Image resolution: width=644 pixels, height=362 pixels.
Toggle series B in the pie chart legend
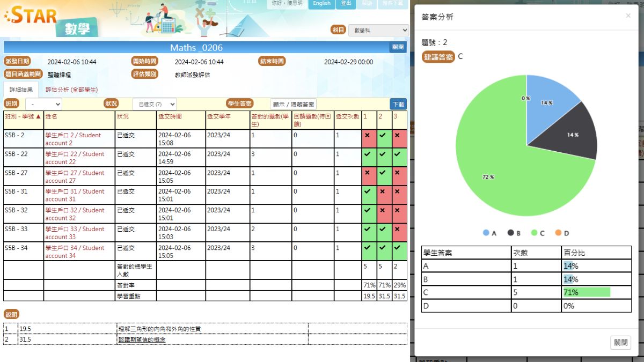click(x=514, y=233)
